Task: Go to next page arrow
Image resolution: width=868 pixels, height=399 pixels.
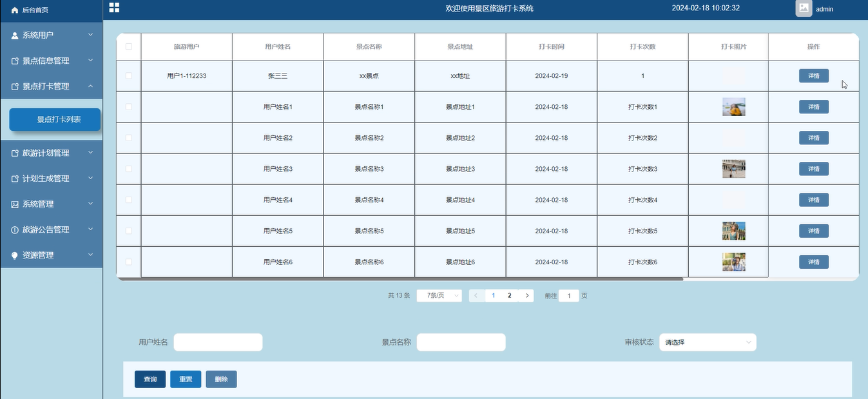Action: tap(526, 296)
